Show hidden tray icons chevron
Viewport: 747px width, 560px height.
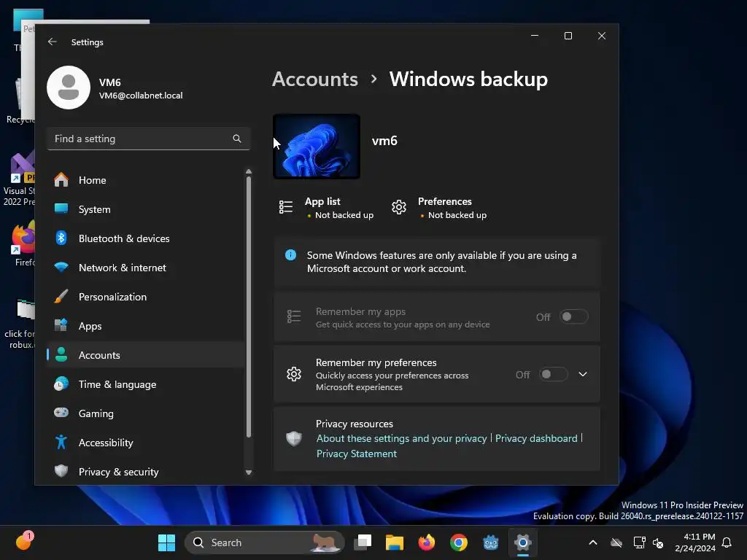pos(592,542)
